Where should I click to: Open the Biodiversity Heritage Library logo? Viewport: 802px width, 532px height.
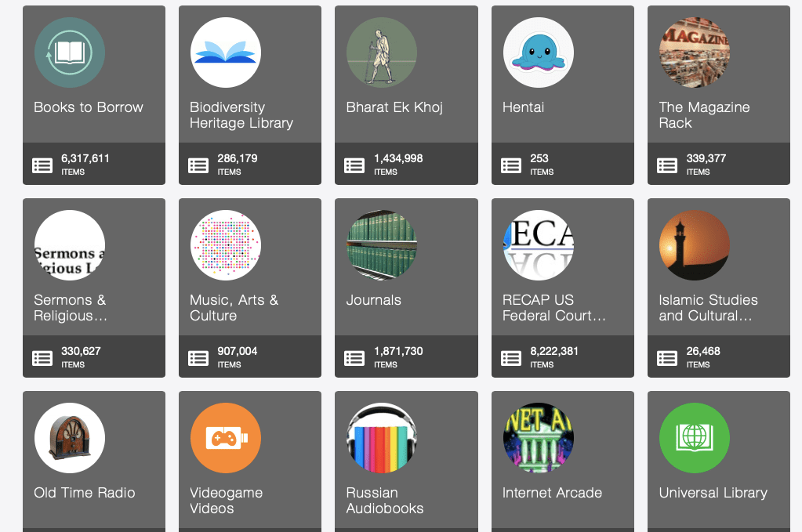[x=226, y=52]
